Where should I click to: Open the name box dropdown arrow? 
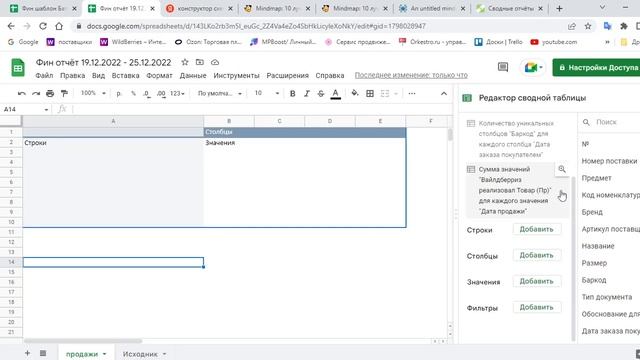tap(46, 109)
